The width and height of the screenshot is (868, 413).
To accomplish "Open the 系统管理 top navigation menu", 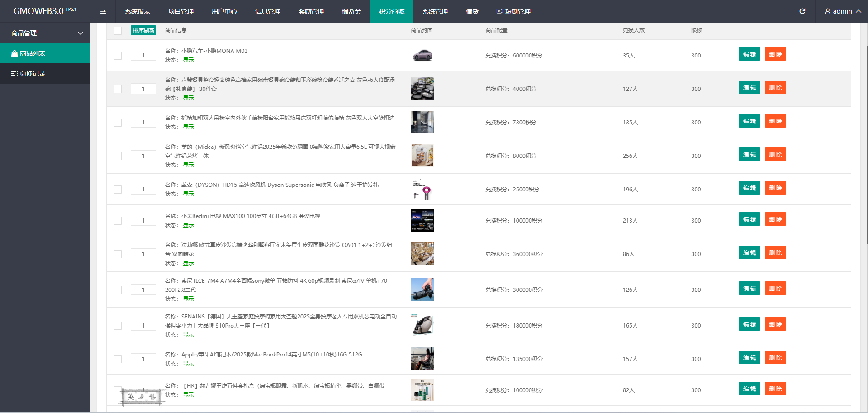I will pos(435,11).
